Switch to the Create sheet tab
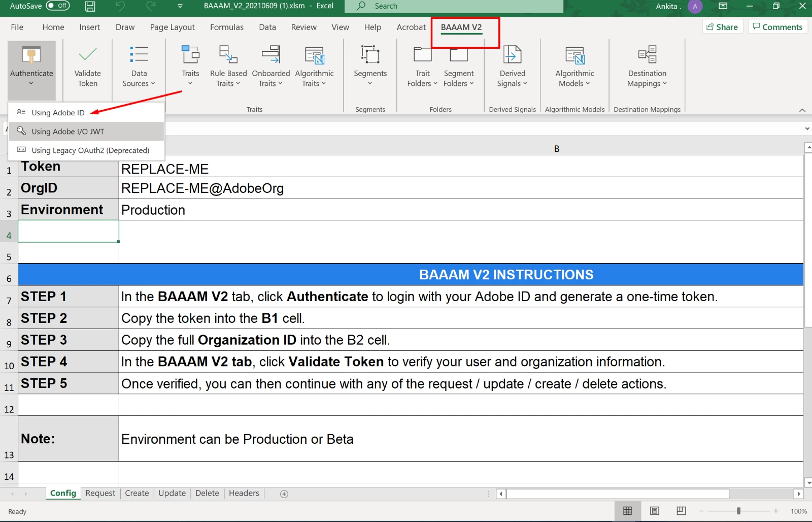This screenshot has width=812, height=522. tap(137, 494)
